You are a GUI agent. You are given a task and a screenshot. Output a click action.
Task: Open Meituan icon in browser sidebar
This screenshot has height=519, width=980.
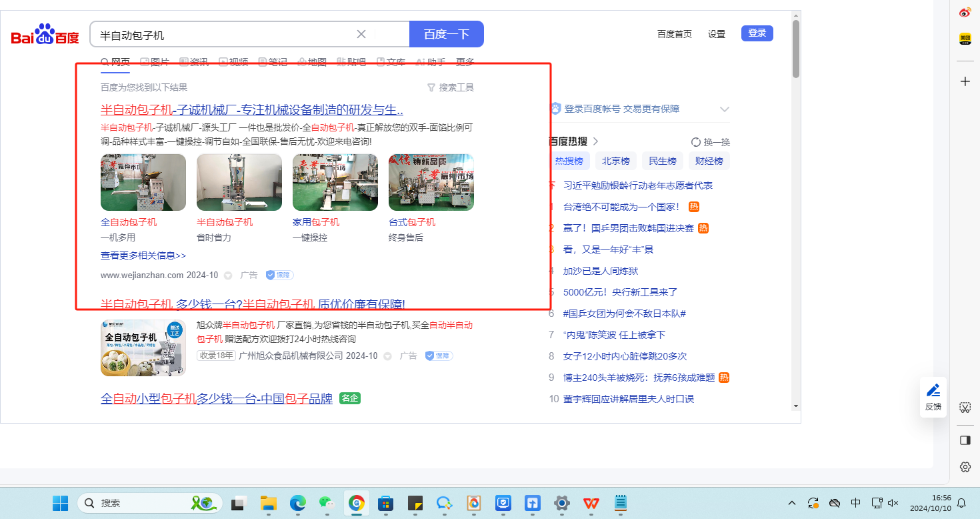pos(965,39)
